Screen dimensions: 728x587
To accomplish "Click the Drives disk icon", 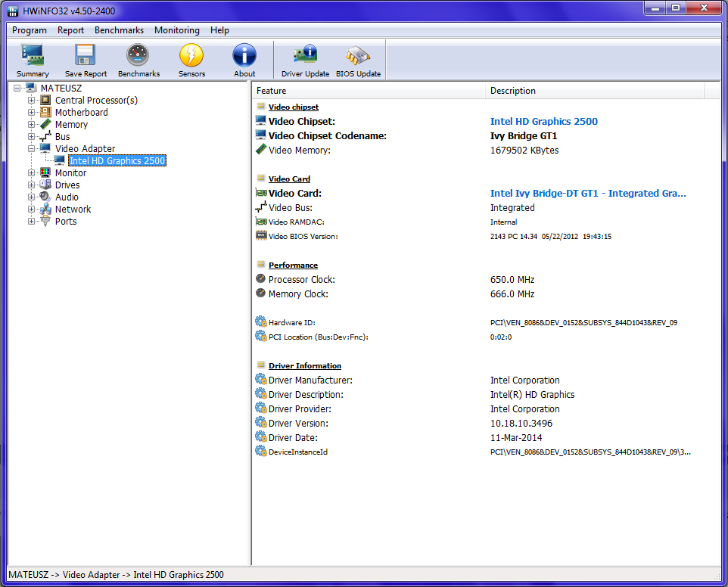I will tap(45, 185).
